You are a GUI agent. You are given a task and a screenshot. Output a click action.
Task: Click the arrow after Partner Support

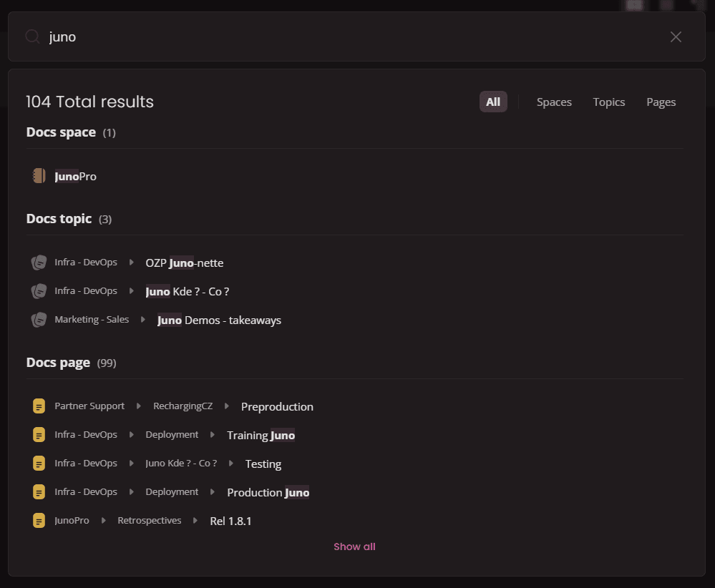(139, 406)
